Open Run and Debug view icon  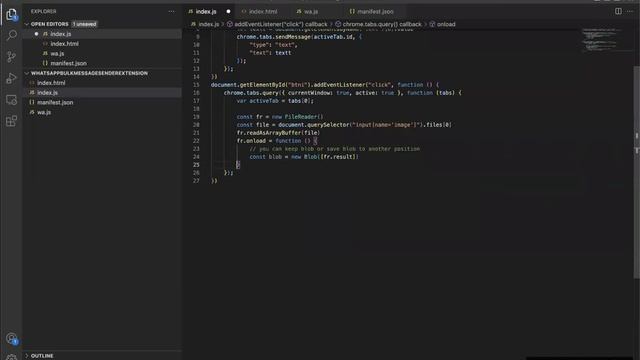11,78
